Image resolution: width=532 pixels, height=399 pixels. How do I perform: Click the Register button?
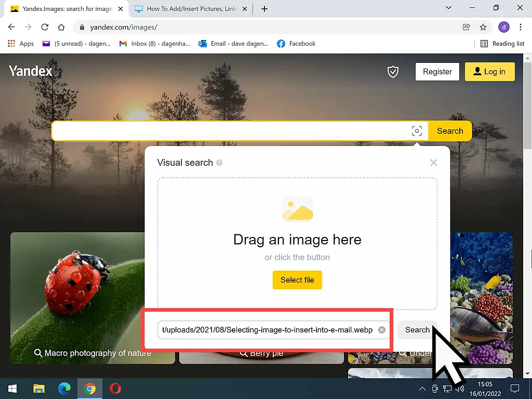point(437,72)
